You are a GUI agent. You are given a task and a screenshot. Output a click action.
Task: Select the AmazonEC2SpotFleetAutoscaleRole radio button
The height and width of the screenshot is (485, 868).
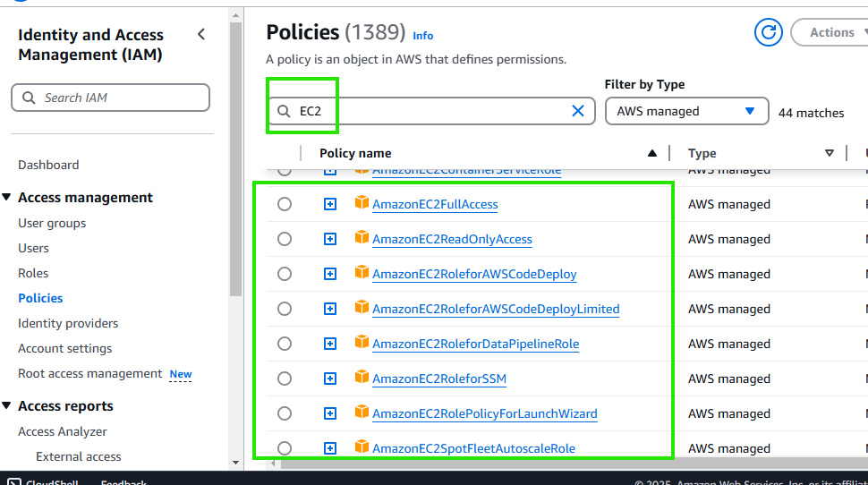tap(285, 448)
